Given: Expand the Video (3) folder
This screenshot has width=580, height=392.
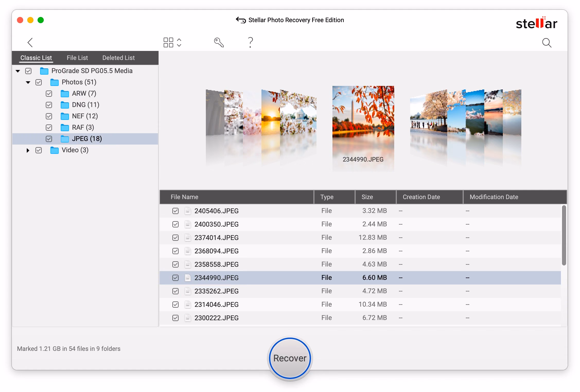Looking at the screenshot, I should click(x=28, y=150).
